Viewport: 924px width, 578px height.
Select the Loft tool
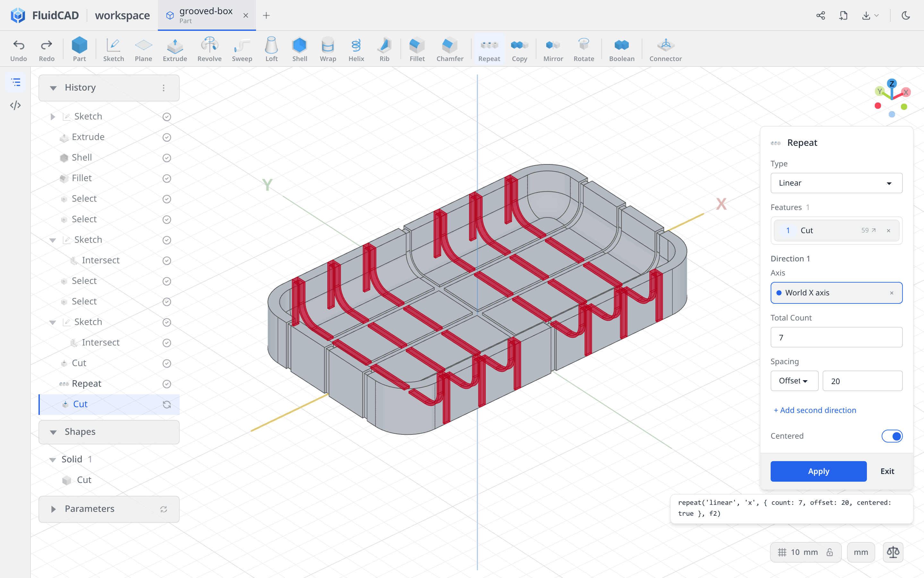271,49
